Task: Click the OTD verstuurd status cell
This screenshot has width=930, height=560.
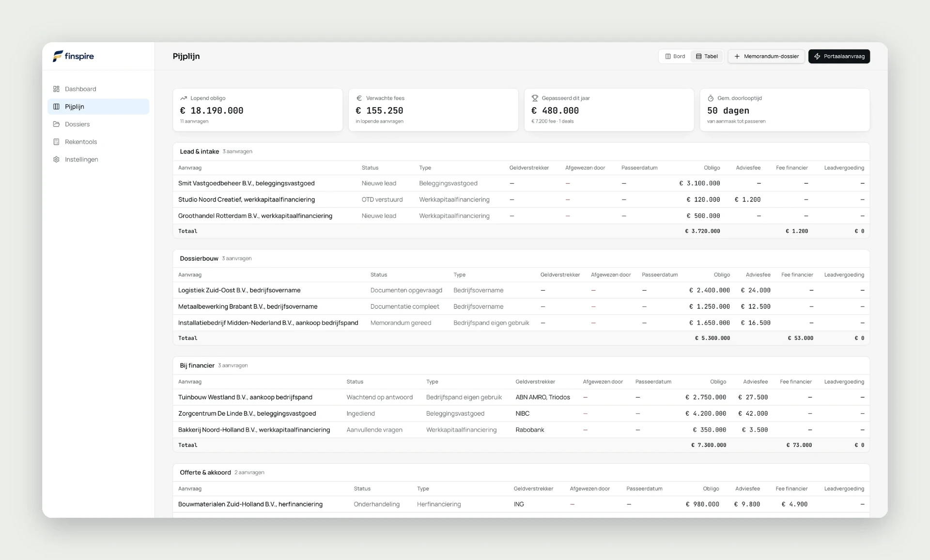Action: [x=382, y=200]
